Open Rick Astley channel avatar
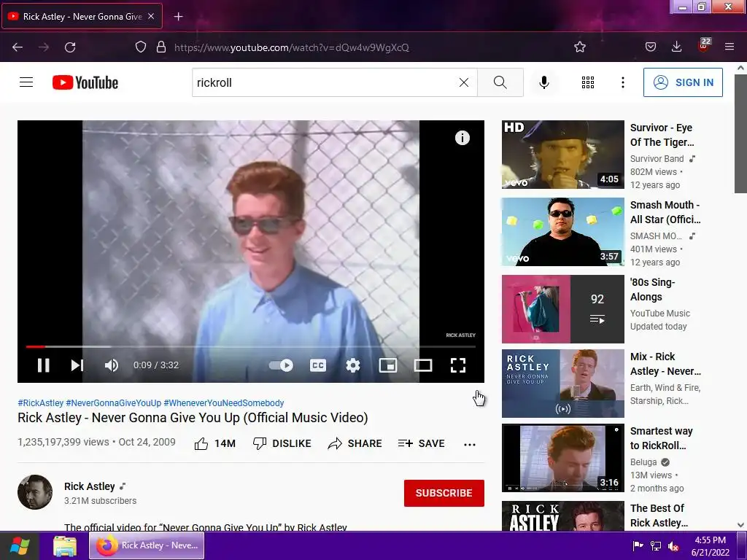 click(x=35, y=492)
